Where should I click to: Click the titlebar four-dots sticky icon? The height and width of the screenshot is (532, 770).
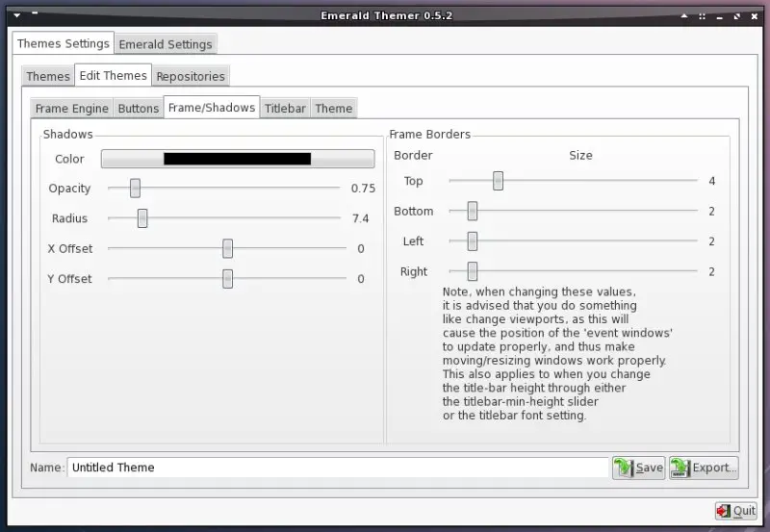click(x=702, y=16)
